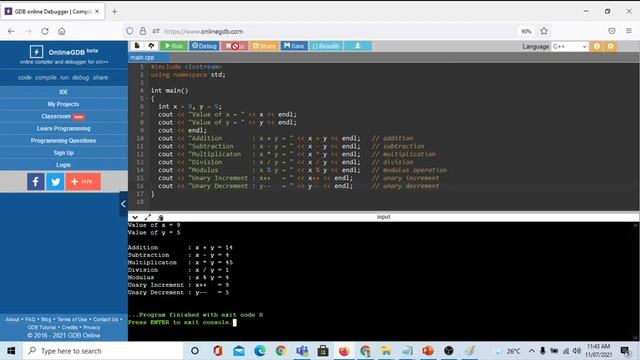Open a new browser tab with plus
640x360 pixels.
pos(115,12)
